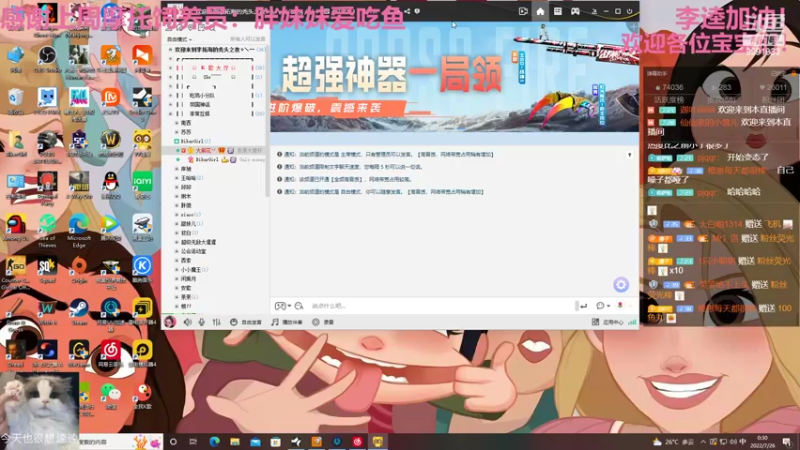
Task: Select the 南西 sub-channel
Action: coord(186,123)
